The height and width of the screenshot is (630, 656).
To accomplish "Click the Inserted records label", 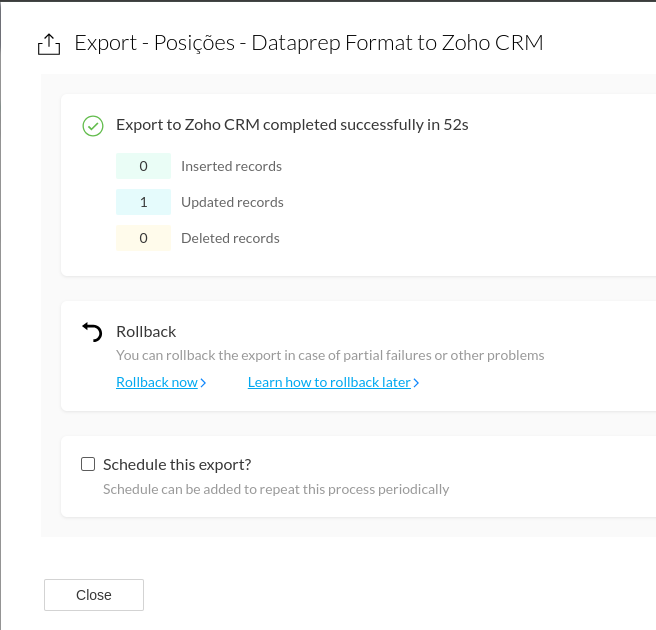I will point(231,166).
